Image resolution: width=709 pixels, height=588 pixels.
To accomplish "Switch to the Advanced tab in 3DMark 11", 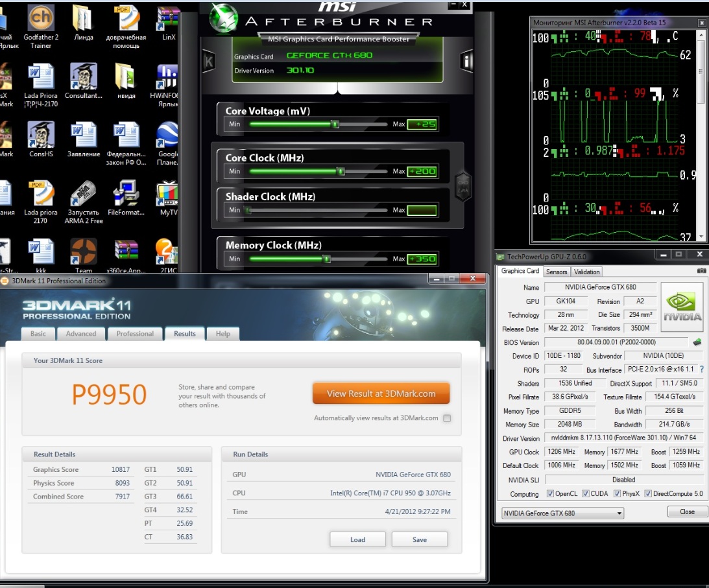I will 81,334.
